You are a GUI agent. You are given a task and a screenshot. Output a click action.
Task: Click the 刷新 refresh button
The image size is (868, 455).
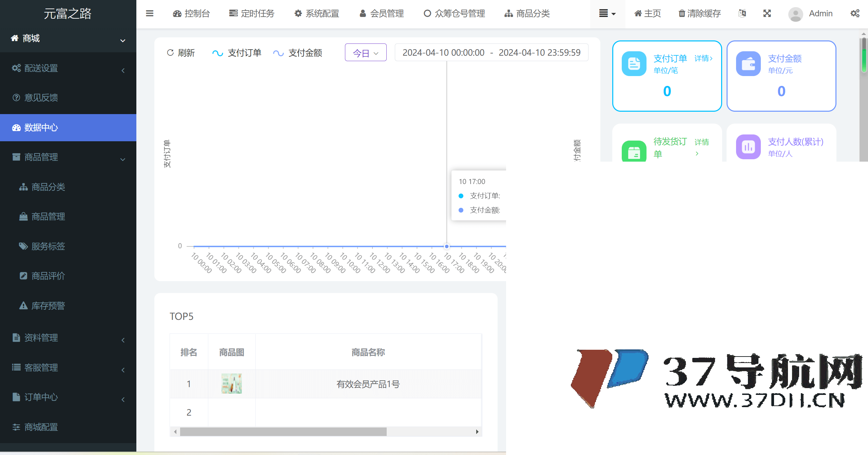click(180, 53)
